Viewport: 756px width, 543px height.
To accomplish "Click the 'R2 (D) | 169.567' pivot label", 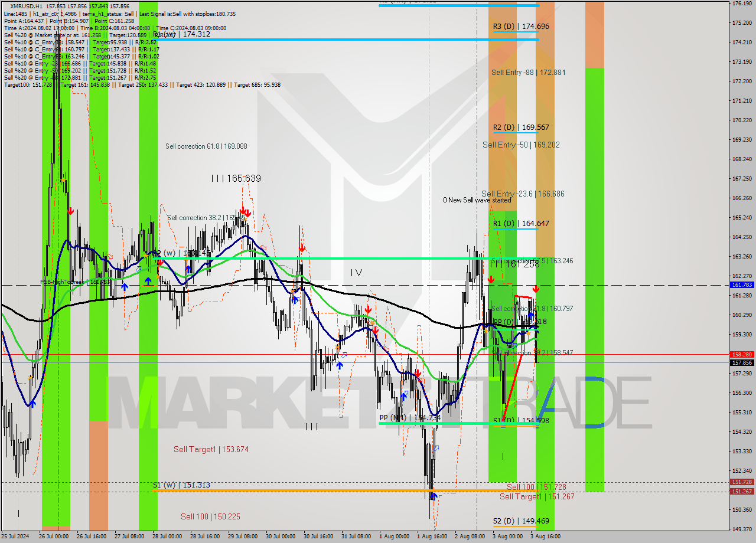I will click(522, 127).
